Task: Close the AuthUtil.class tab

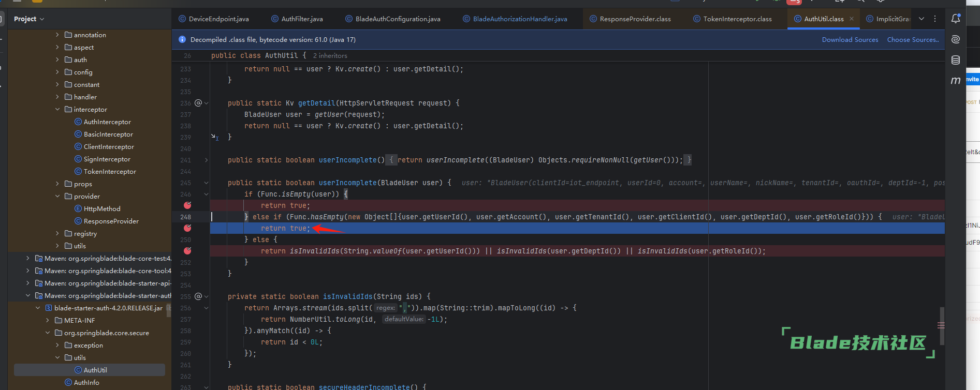Action: click(x=852, y=19)
